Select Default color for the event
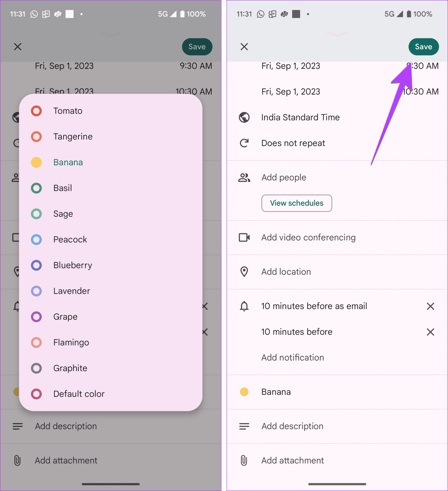Screen dimensions: 448x491 pos(79,394)
